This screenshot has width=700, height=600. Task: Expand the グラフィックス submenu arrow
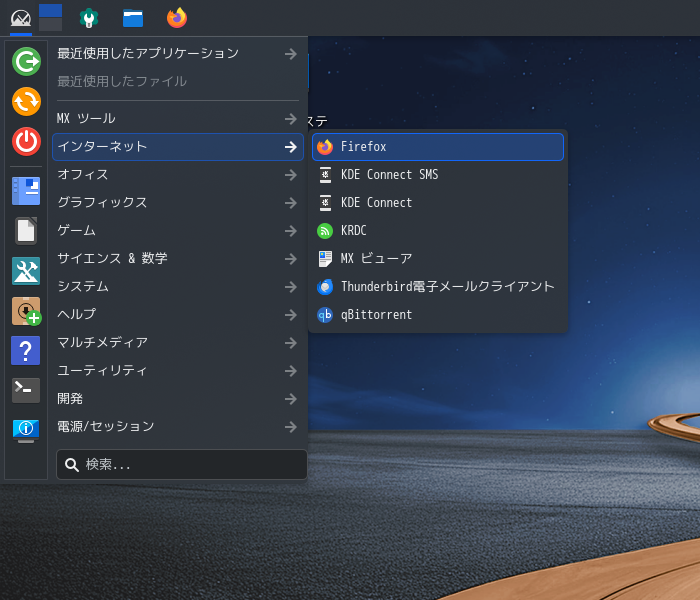point(291,203)
